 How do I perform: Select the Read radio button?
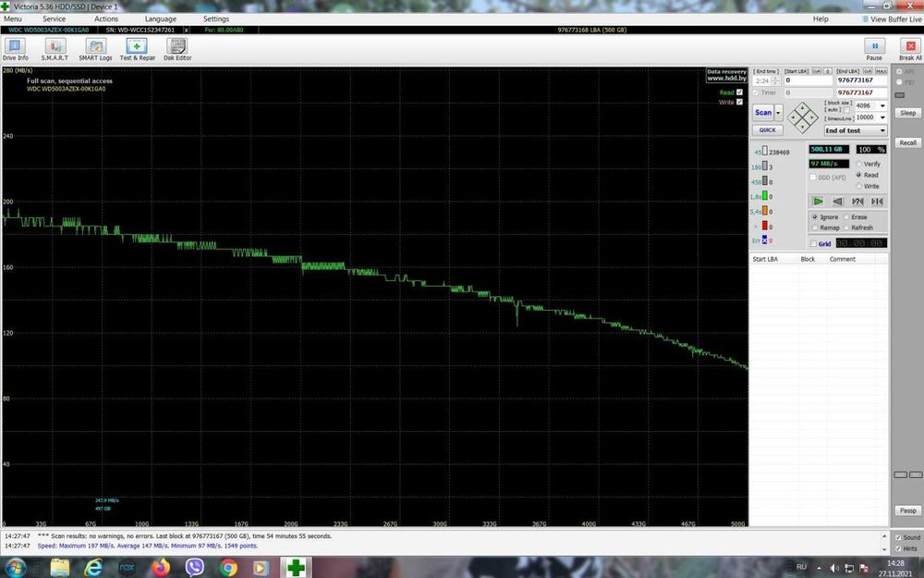[859, 175]
